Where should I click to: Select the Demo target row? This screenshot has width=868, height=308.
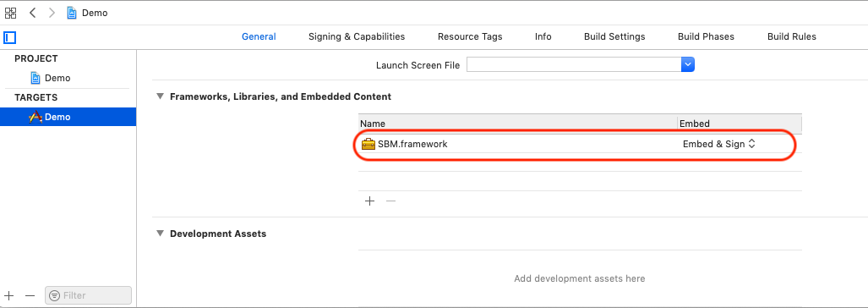pos(68,117)
